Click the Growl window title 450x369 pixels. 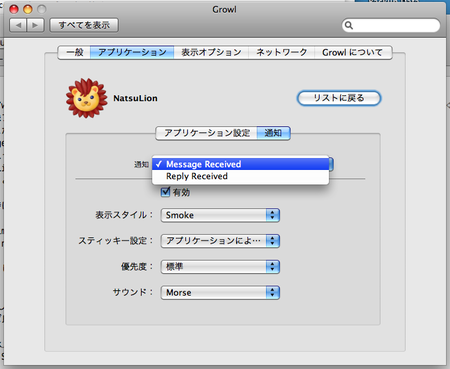[x=224, y=9]
